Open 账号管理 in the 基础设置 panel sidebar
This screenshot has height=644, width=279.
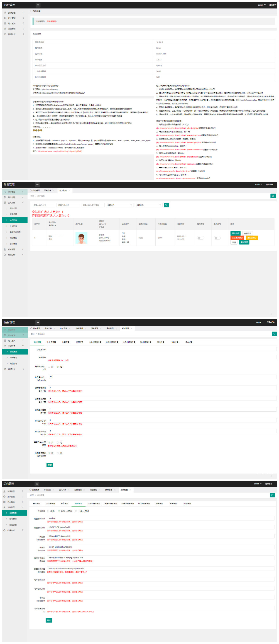click(x=14, y=357)
